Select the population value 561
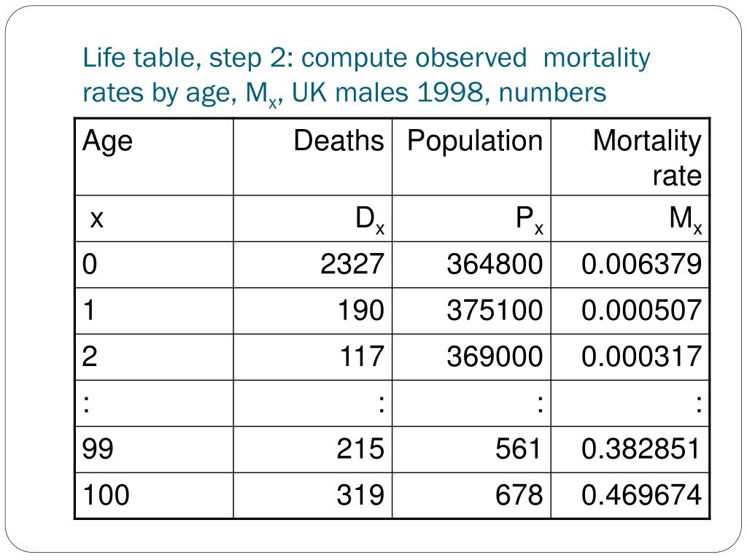Viewport: 747px width, 560px height. 519,449
